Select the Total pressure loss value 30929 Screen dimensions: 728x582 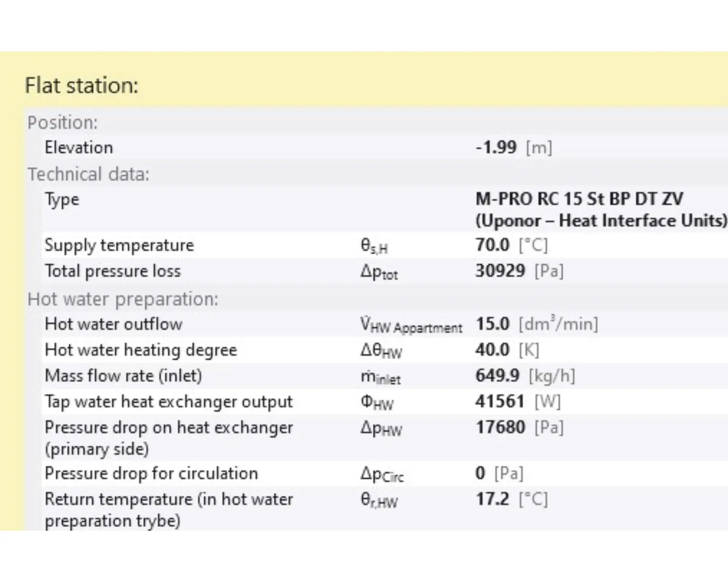pyautogui.click(x=500, y=271)
